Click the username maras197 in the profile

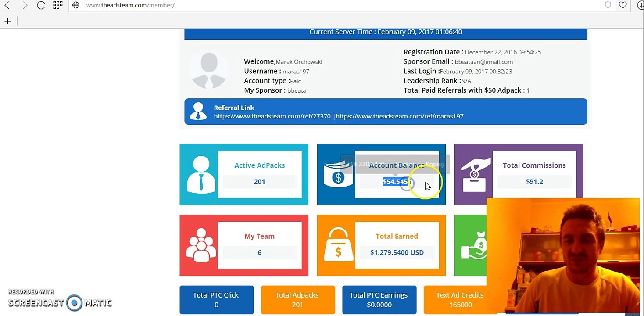pyautogui.click(x=296, y=72)
